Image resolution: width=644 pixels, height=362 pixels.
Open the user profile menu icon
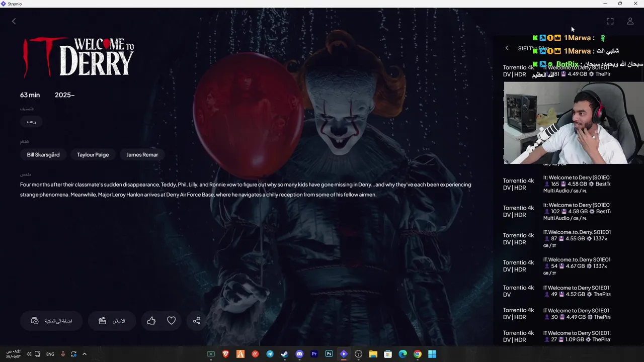pos(630,21)
